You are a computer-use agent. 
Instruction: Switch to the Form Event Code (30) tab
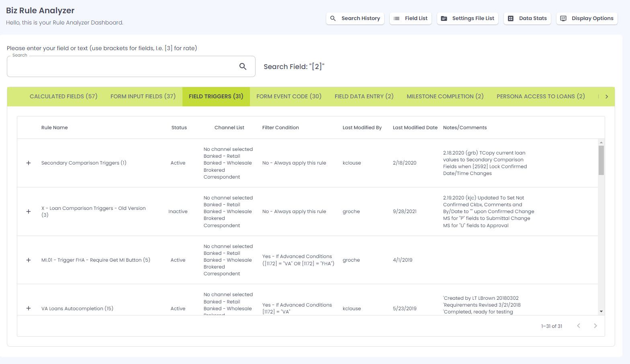(x=289, y=96)
